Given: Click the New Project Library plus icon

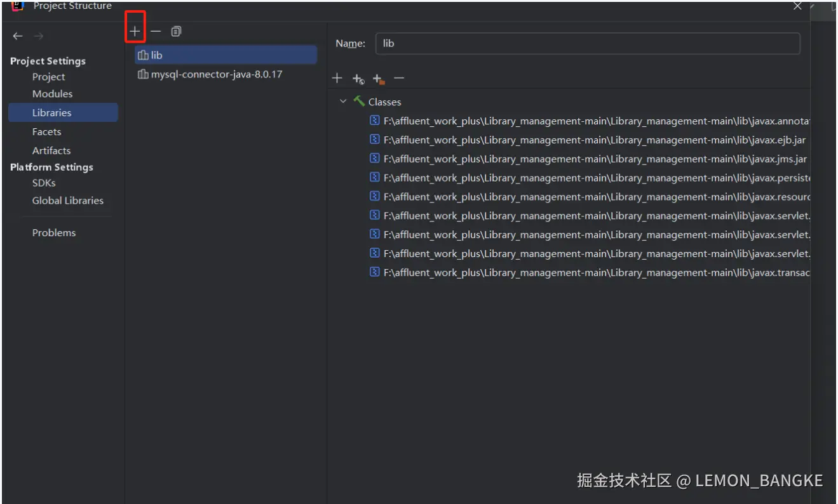Looking at the screenshot, I should click(135, 31).
